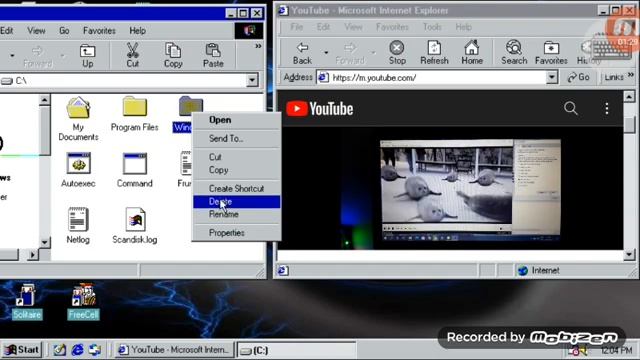
Task: Click the Start button
Action: [22, 350]
